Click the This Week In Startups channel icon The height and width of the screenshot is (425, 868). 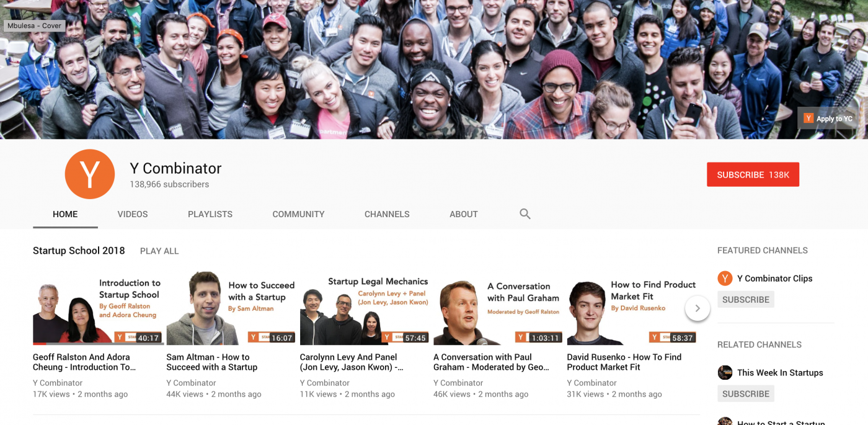[x=725, y=372]
